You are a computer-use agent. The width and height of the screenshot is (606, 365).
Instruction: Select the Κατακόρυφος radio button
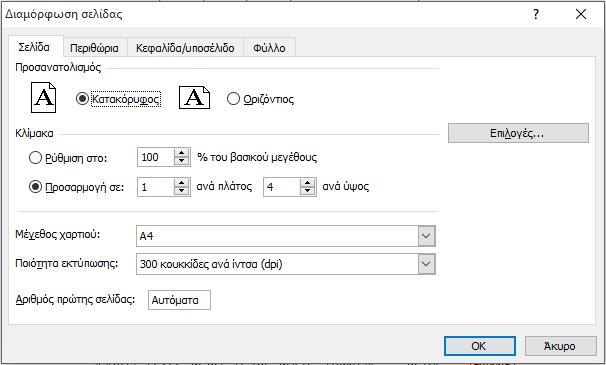[82, 99]
